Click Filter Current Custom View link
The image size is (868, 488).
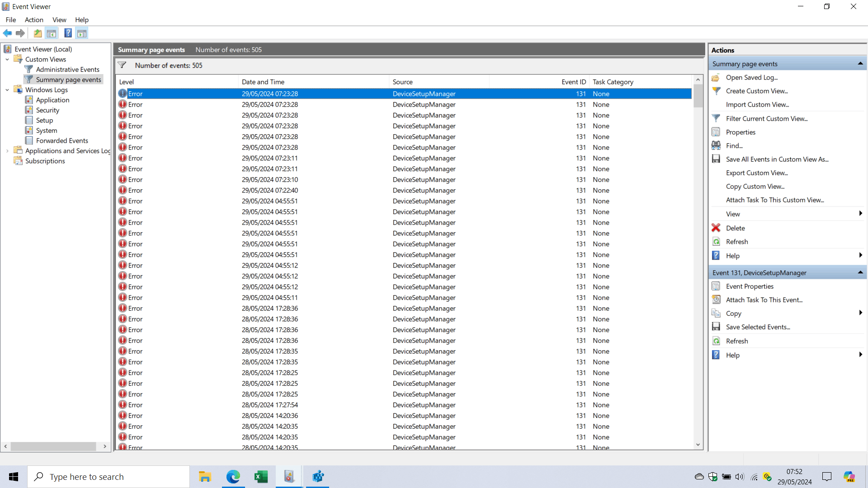tap(766, 118)
